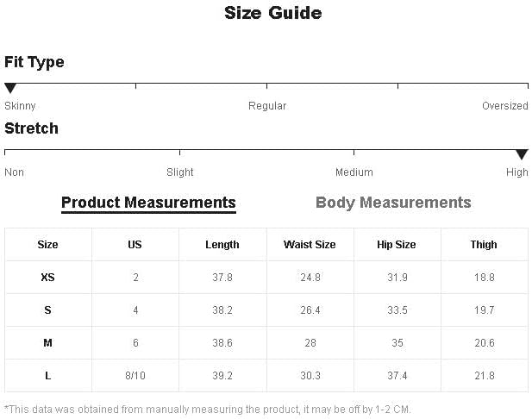532x419 pixels.
Task: Click the 8/10 US size cell
Action: pyautogui.click(x=135, y=376)
